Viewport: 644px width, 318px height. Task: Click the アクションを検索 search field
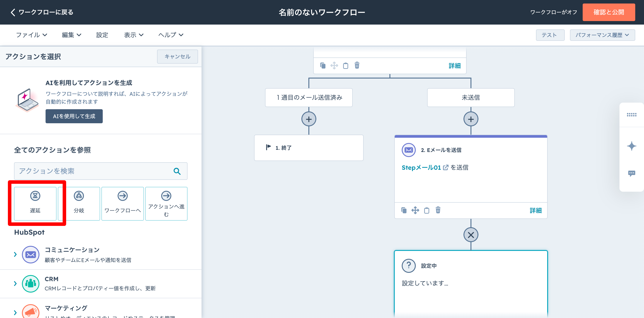[x=101, y=171]
